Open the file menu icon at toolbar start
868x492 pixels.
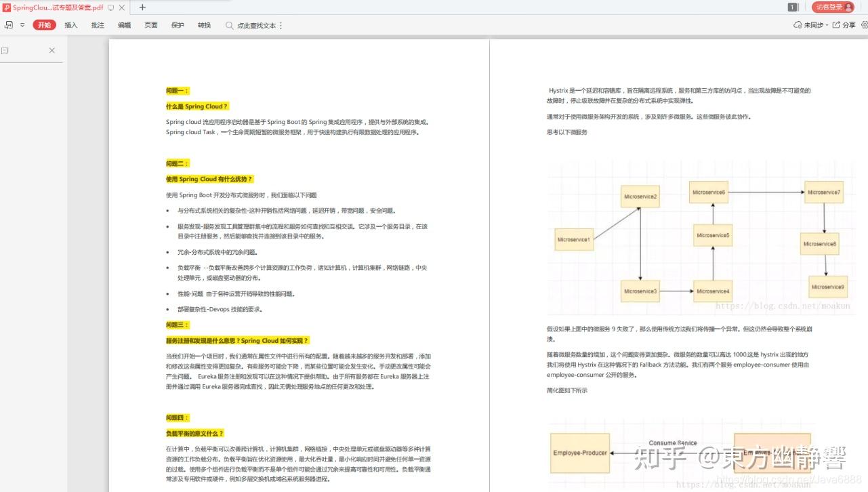9,25
